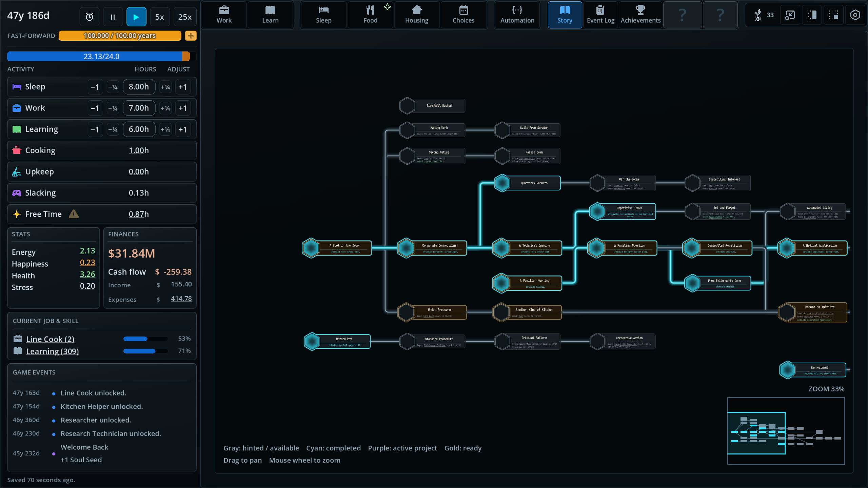Click the alarm clock icon button
The image size is (868, 488).
90,17
